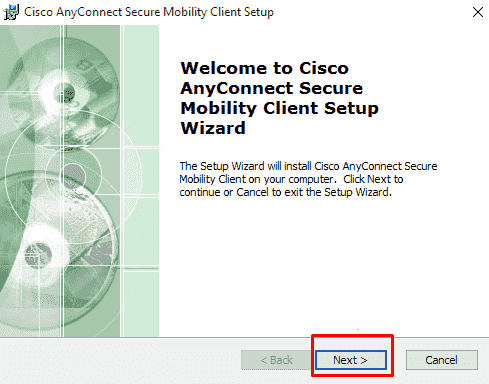This screenshot has width=489, height=384.
Task: Click the "Welcome to Cisco" heading line
Action: [x=265, y=68]
